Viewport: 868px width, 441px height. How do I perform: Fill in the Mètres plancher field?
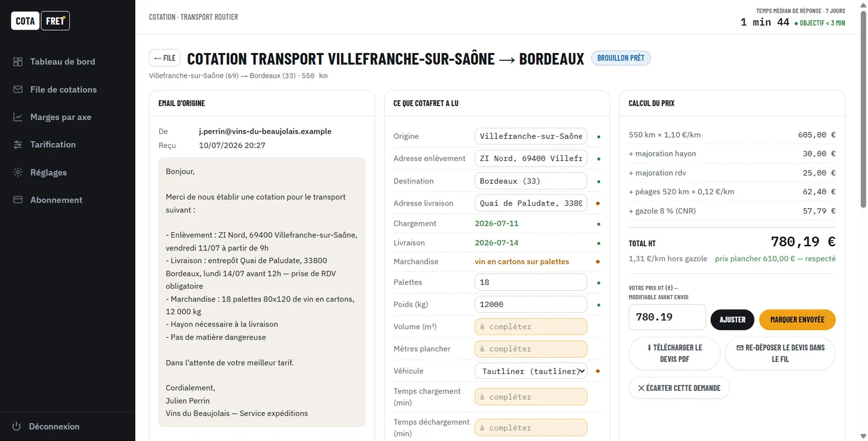tap(530, 349)
